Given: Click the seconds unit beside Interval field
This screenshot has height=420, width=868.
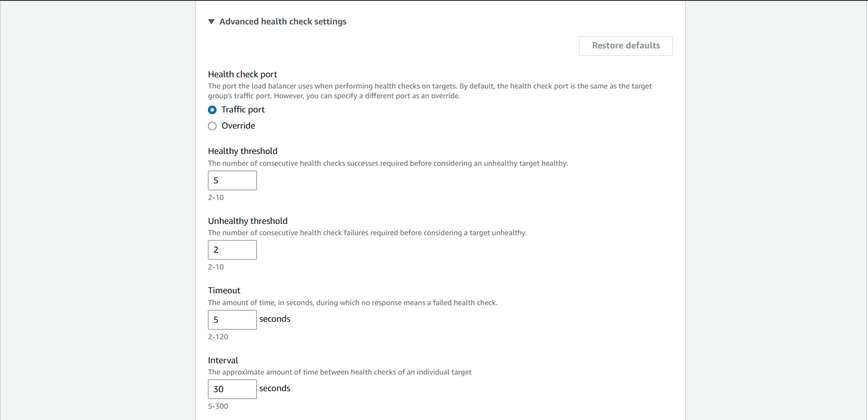Looking at the screenshot, I should (x=274, y=388).
